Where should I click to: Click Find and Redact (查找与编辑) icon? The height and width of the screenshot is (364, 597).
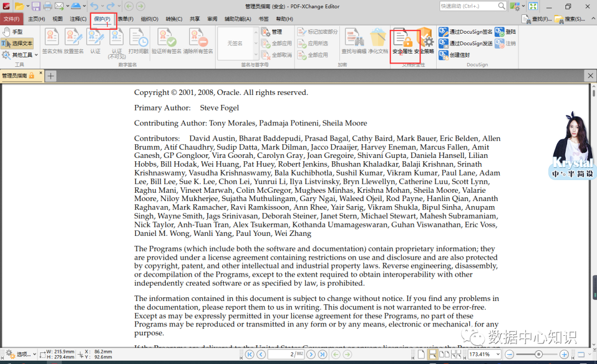click(x=354, y=41)
